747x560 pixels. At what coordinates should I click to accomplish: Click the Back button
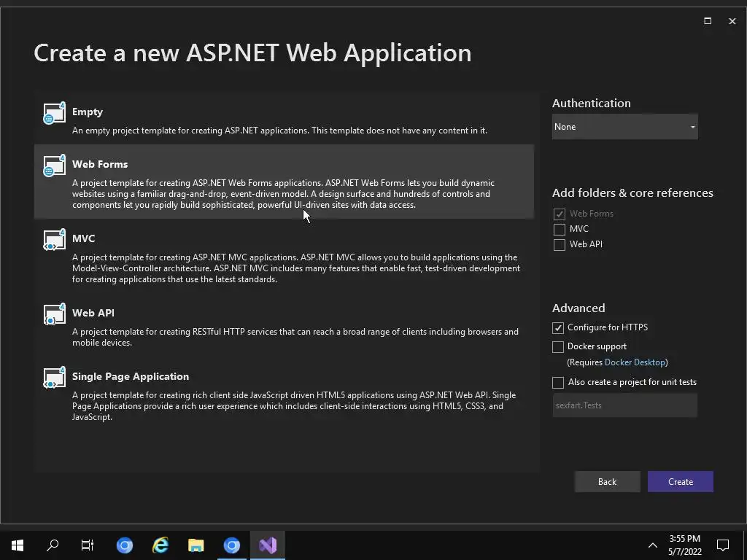click(x=608, y=482)
